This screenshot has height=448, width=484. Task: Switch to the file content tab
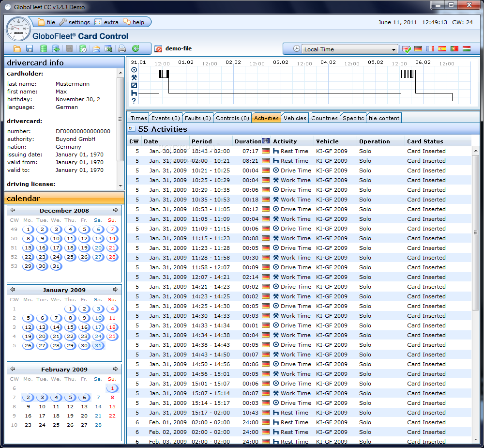384,118
